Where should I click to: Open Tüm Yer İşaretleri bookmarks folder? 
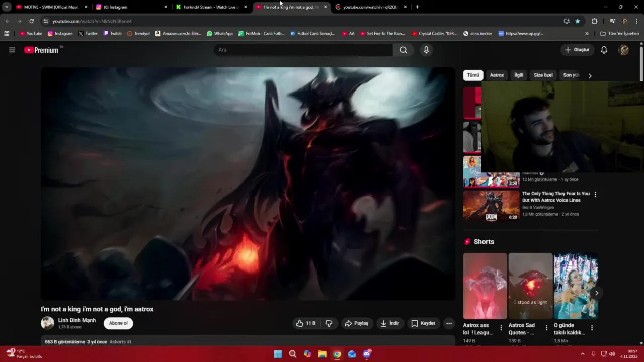pos(619,34)
